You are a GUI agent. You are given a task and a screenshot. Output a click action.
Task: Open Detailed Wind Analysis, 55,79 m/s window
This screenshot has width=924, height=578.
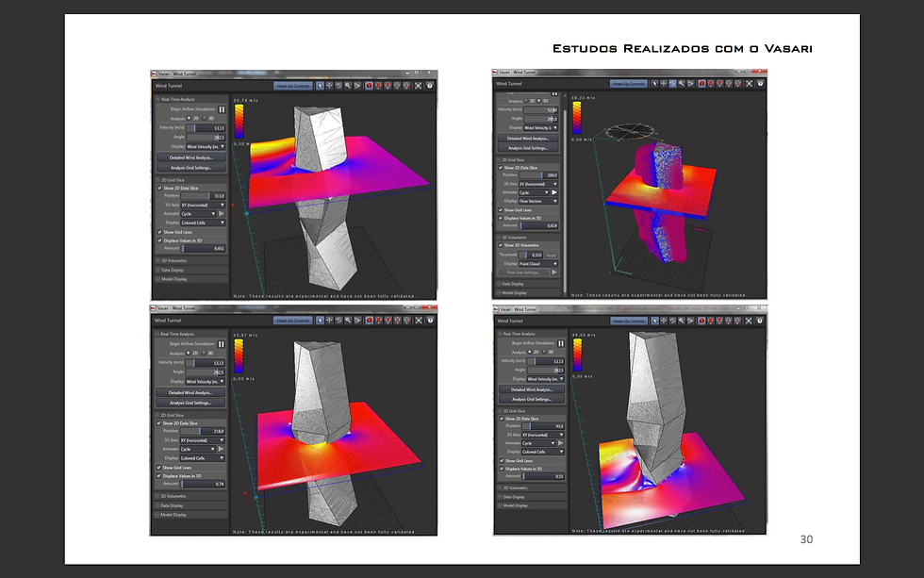190,157
